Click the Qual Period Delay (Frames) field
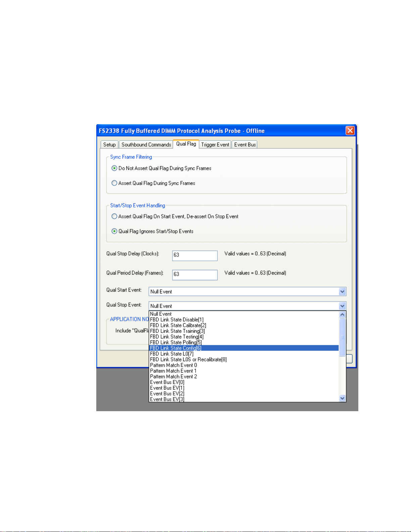The height and width of the screenshot is (532, 411). pyautogui.click(x=195, y=275)
